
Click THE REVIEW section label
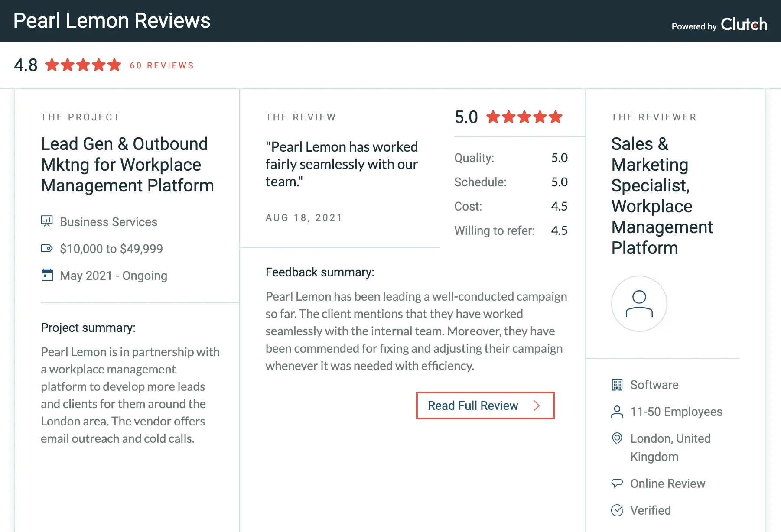click(x=301, y=117)
